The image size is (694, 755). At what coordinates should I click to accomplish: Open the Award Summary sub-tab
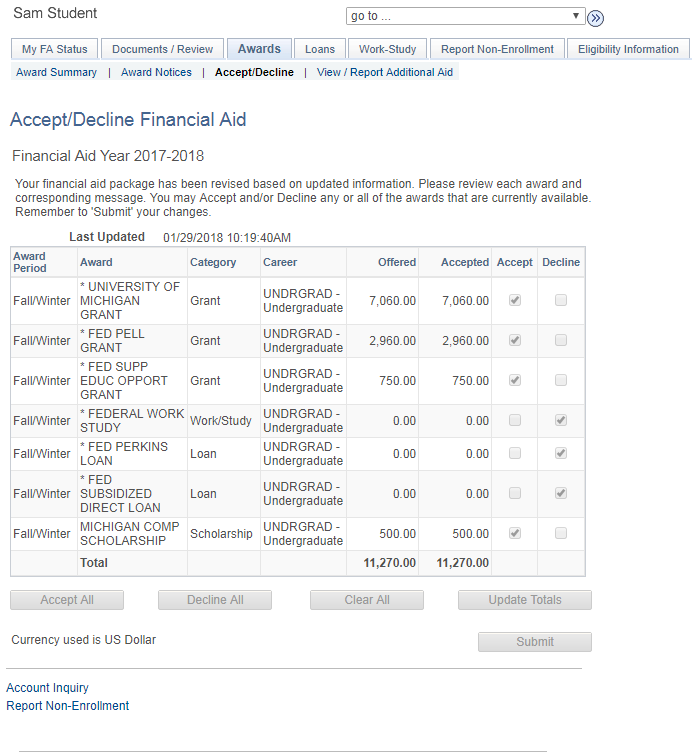tap(56, 72)
